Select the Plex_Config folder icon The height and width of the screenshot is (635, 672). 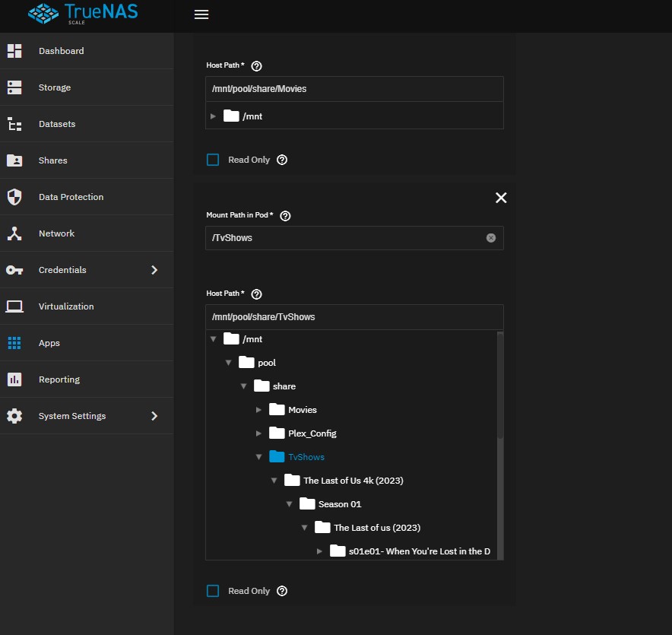point(277,433)
